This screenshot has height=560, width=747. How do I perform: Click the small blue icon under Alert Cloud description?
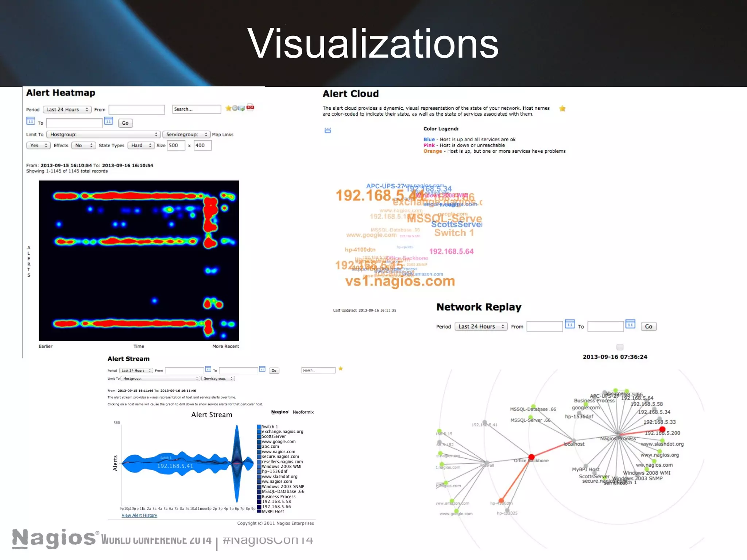(x=328, y=130)
